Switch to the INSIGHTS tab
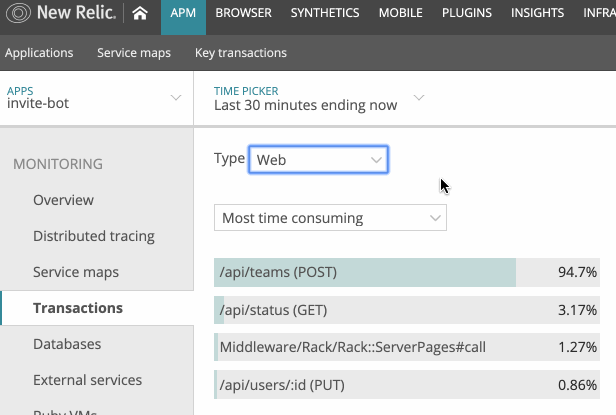 click(537, 13)
